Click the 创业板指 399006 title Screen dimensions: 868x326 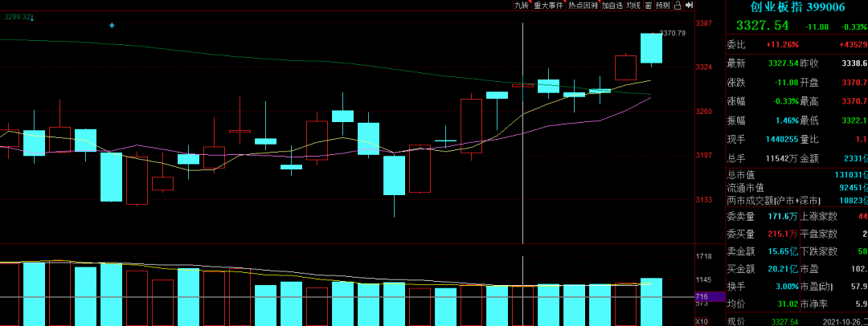coord(796,7)
